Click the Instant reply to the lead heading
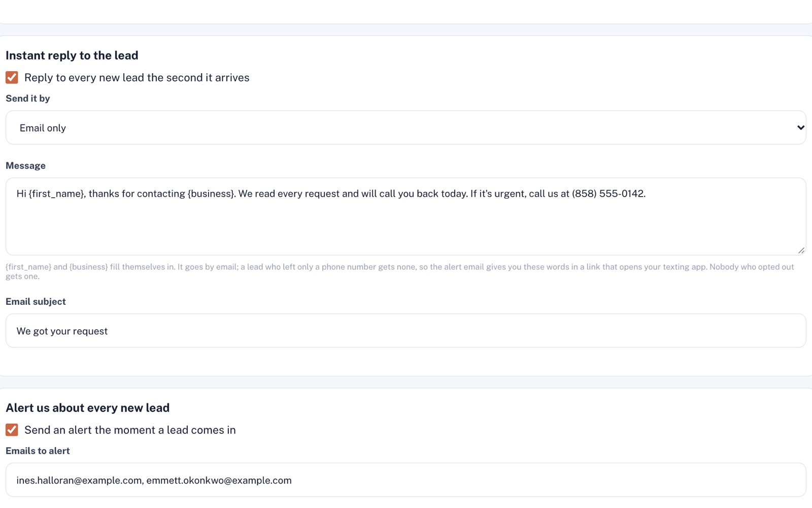 click(72, 55)
